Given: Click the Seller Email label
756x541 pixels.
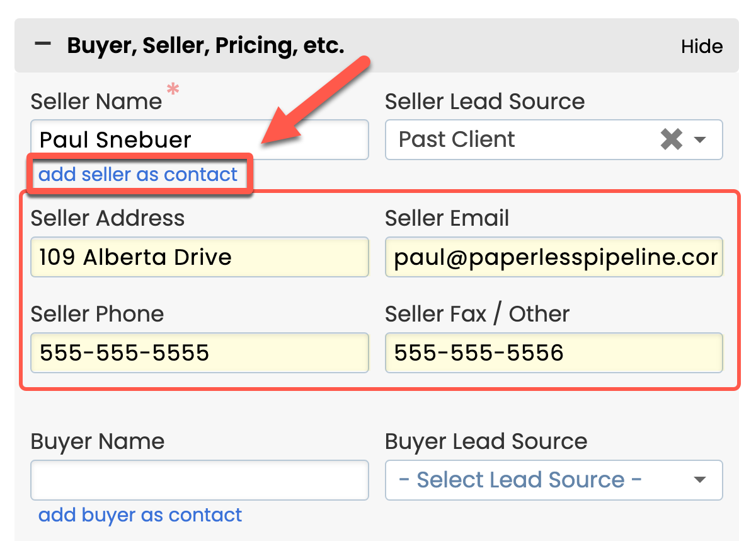Looking at the screenshot, I should click(x=447, y=218).
